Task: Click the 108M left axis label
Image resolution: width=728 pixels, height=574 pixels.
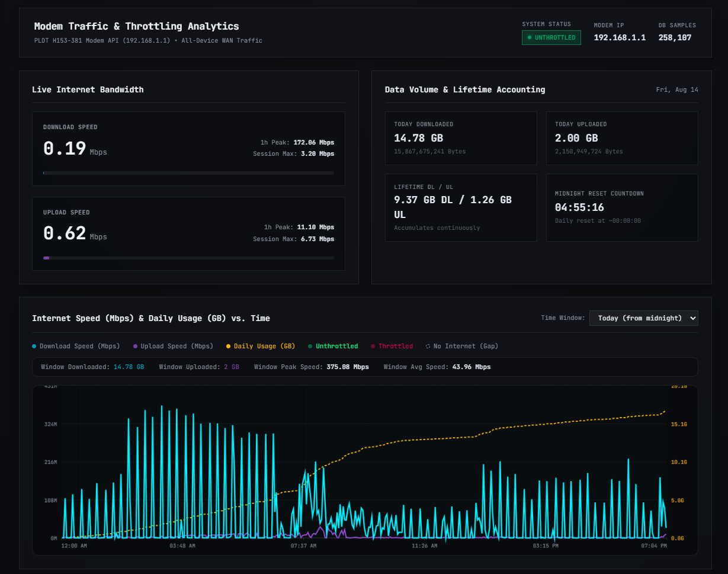Action: click(50, 500)
